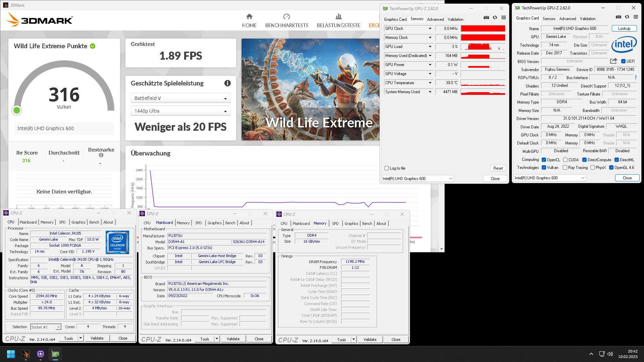Click the Wild Life Extreme preview image
The image size is (644, 362).
click(x=311, y=89)
